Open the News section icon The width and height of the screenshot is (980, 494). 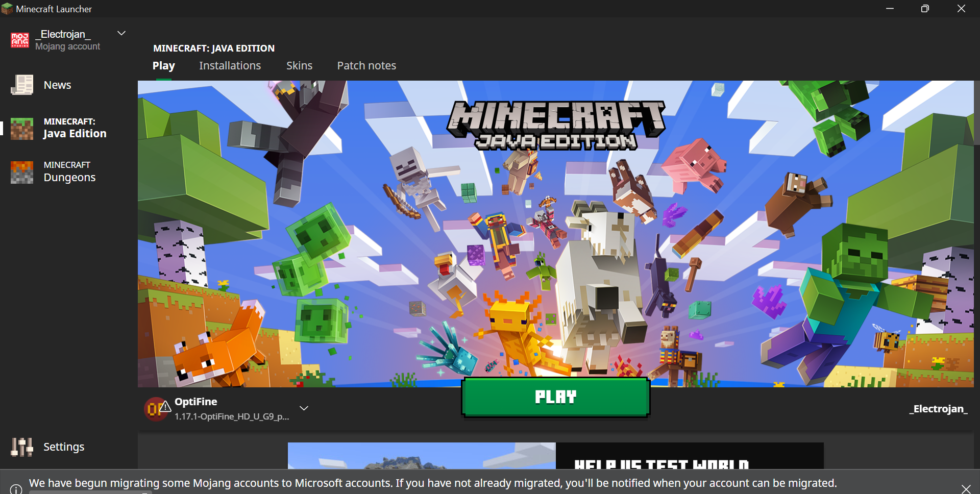click(22, 85)
